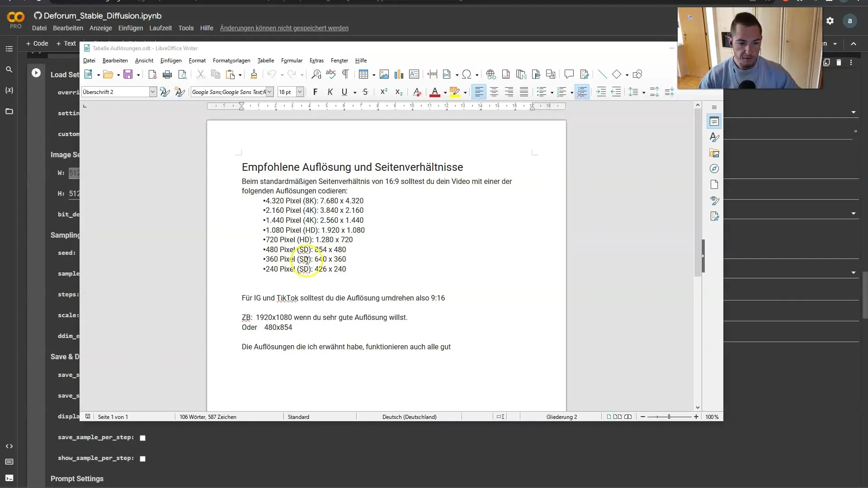Open the sidebar Navigator compass icon

click(x=714, y=169)
